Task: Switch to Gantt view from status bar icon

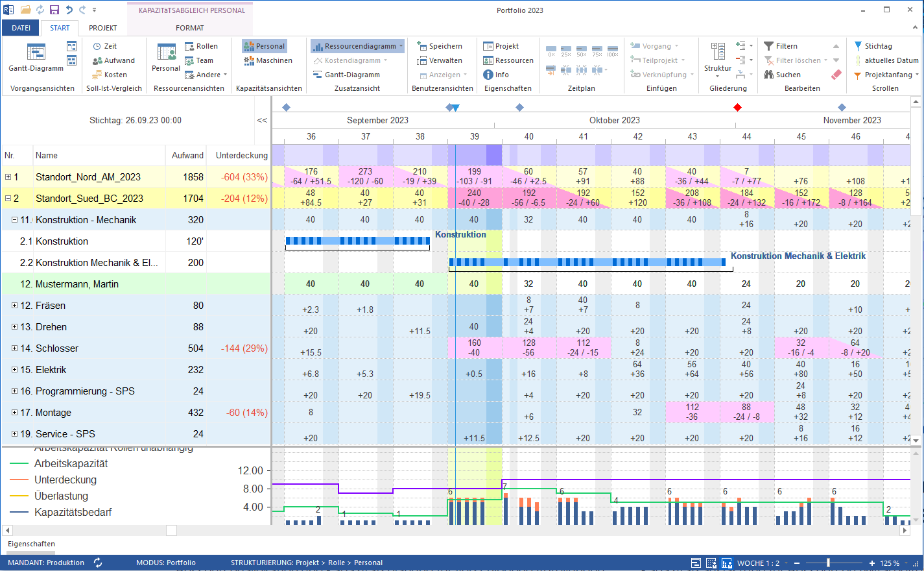Action: click(x=696, y=563)
